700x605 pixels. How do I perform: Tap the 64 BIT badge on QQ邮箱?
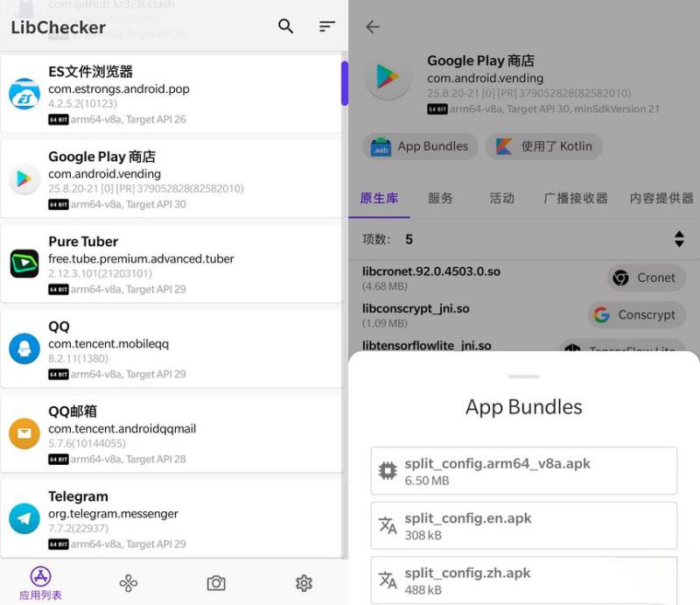[59, 460]
